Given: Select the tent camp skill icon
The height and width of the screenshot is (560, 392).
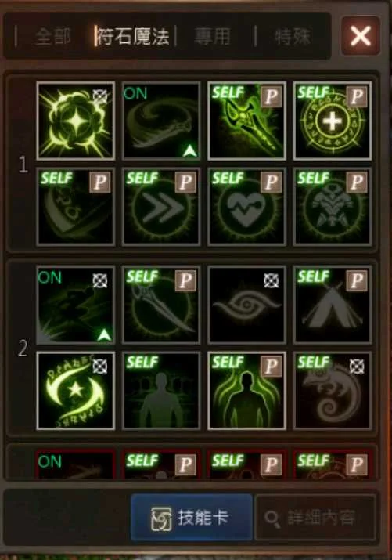Looking at the screenshot, I should point(333,305).
